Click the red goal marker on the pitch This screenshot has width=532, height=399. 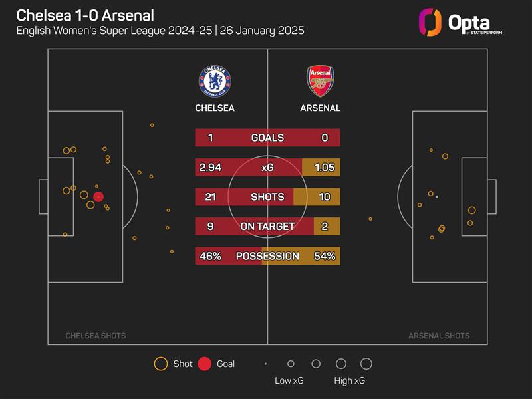pyautogui.click(x=98, y=196)
